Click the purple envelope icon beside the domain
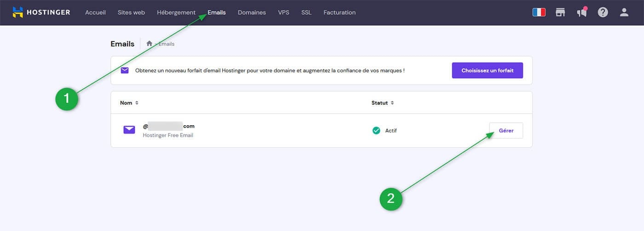 [x=129, y=130]
